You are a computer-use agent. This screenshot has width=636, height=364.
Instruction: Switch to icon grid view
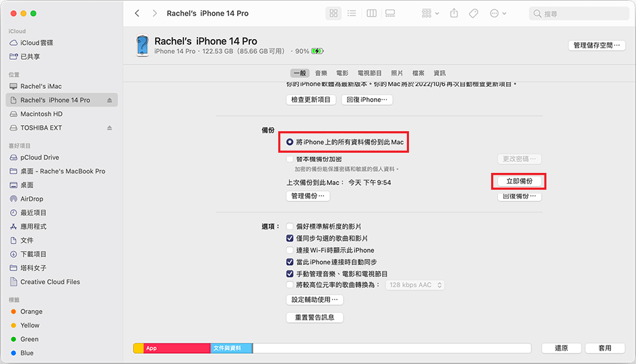click(x=333, y=13)
